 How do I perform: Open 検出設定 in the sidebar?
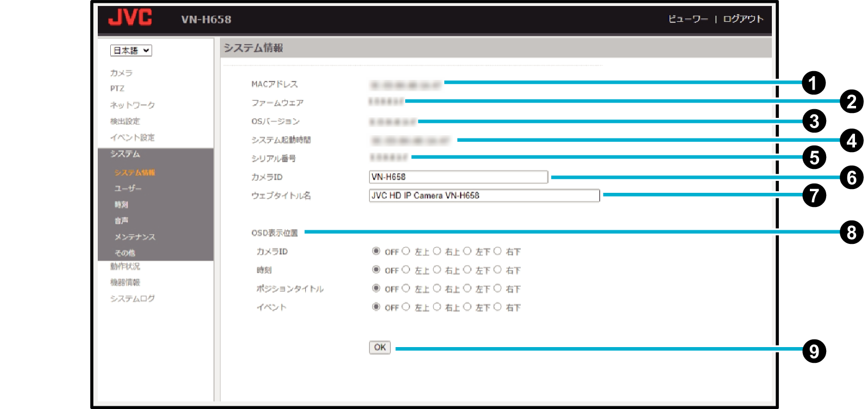[x=125, y=121]
